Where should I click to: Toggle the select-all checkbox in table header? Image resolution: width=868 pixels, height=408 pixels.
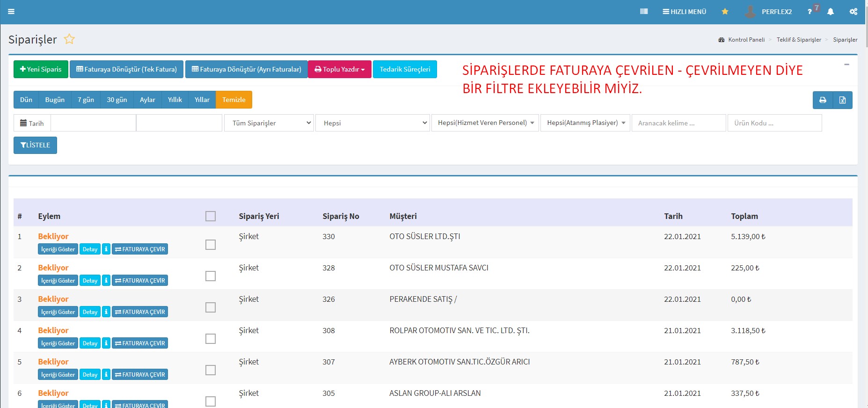coord(211,216)
